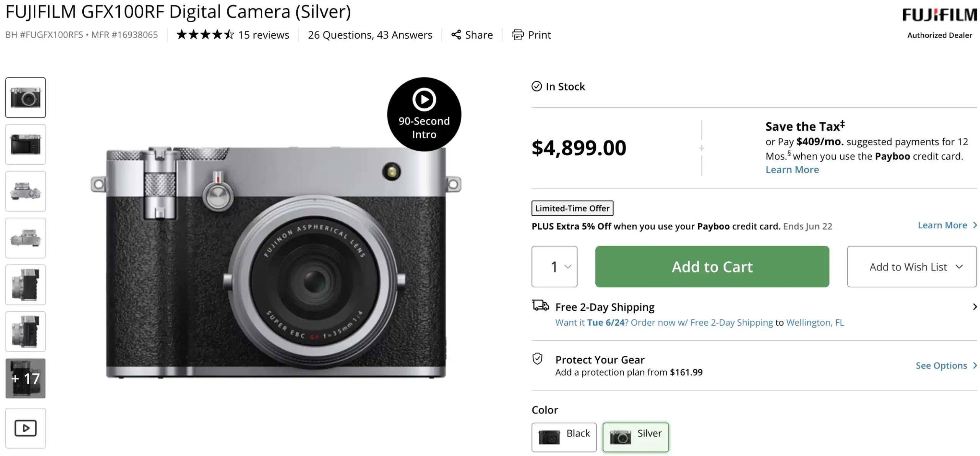Expand the Add to Wish List dropdown

pos(911,267)
